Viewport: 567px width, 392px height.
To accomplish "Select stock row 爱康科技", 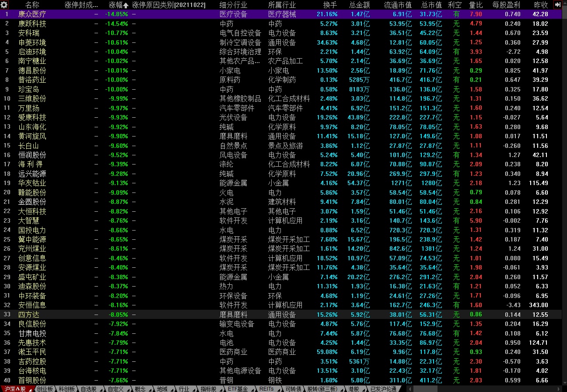I will point(281,117).
